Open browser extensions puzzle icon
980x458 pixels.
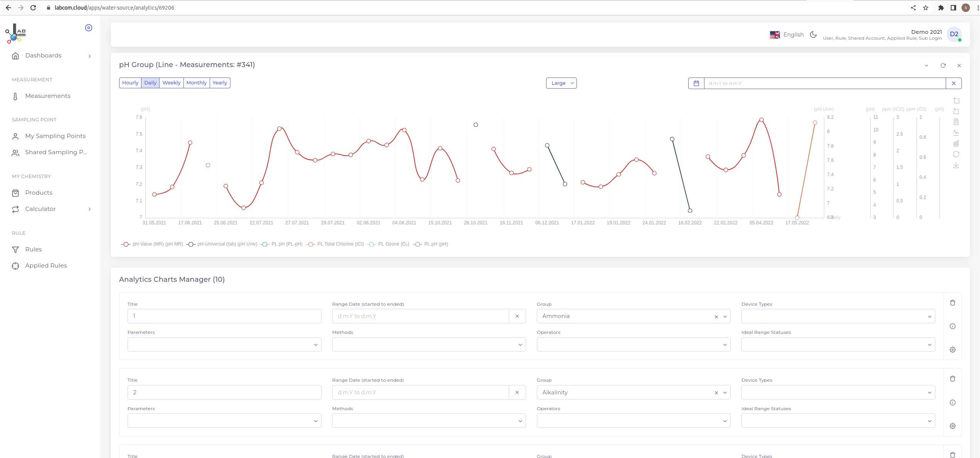[941, 8]
